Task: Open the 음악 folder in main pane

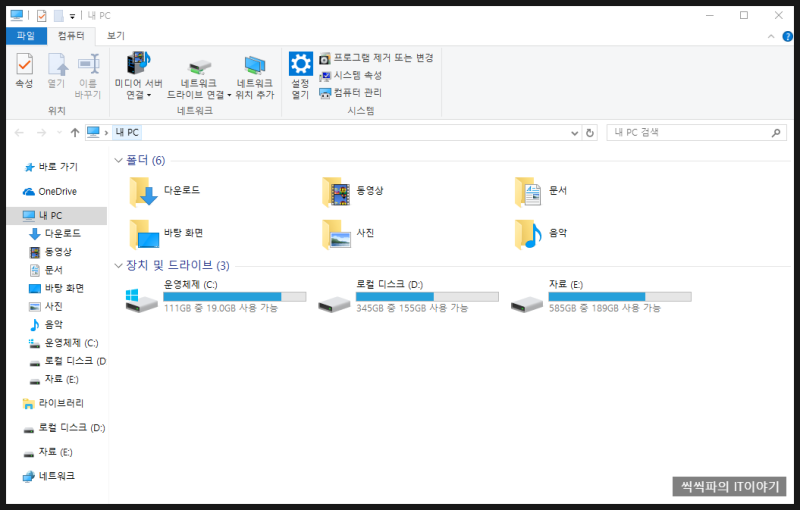Action: (x=542, y=234)
